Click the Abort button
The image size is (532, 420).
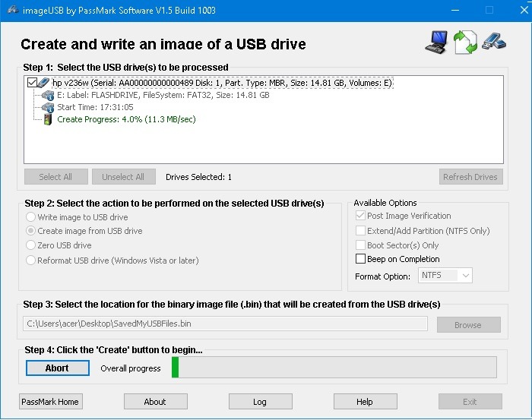(x=57, y=368)
